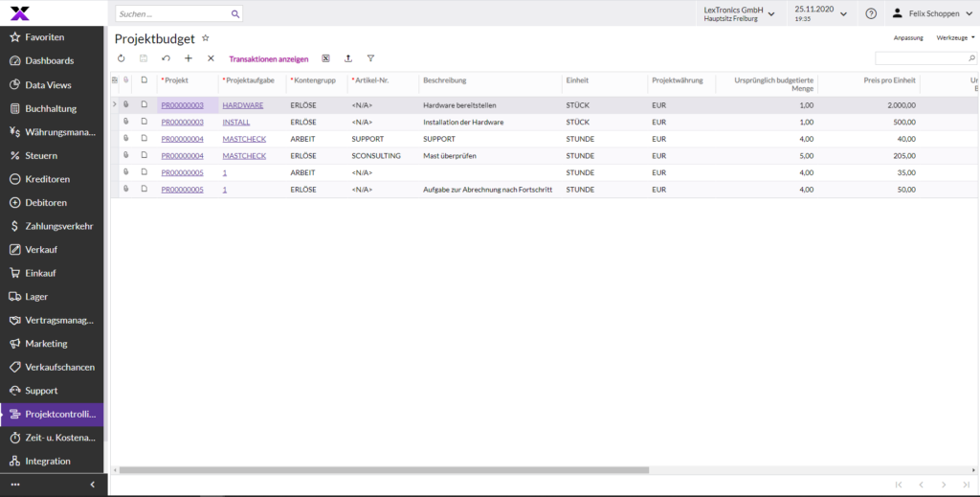Image resolution: width=980 pixels, height=497 pixels.
Task: Open Steuern in sidebar
Action: [x=52, y=155]
